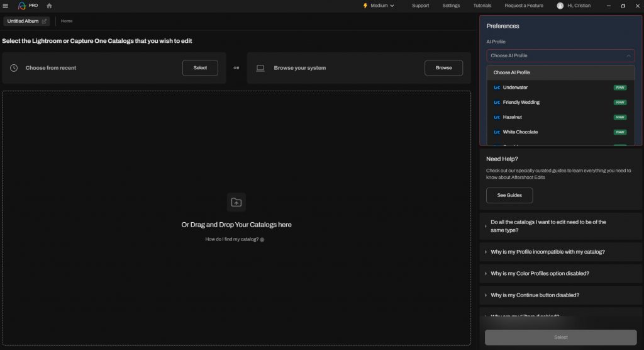Click the Browse button

tap(443, 68)
